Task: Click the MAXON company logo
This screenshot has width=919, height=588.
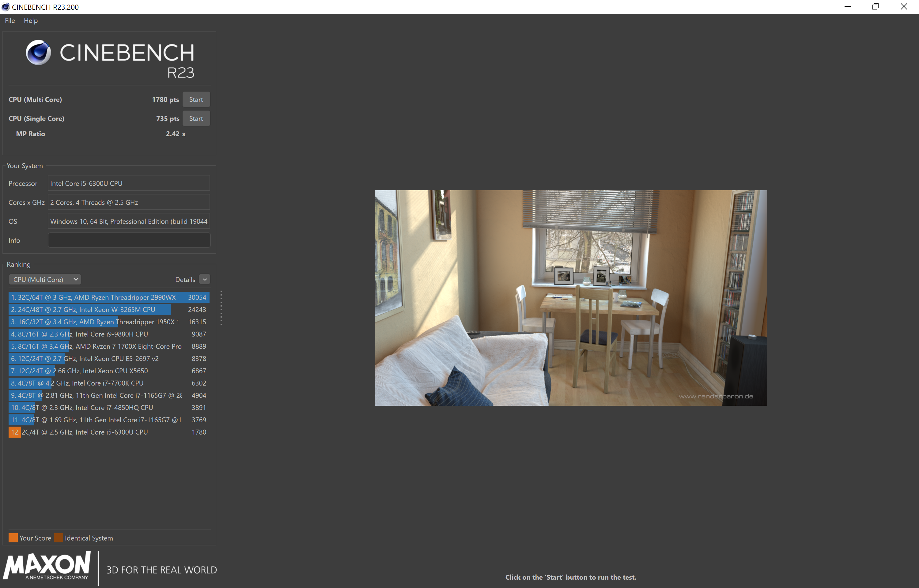Action: tap(47, 566)
